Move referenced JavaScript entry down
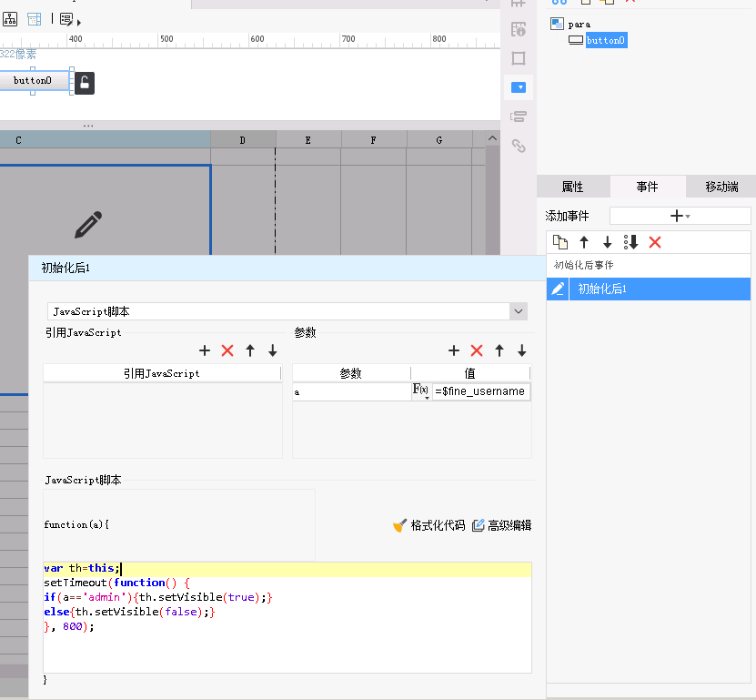 coord(272,350)
